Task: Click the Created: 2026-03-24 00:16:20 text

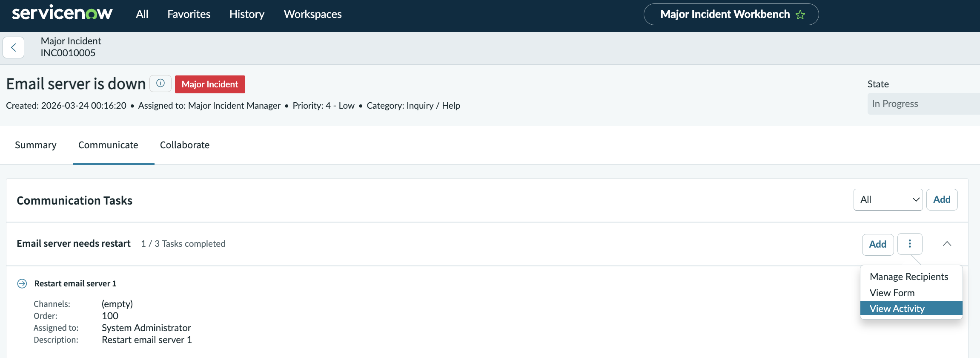Action: tap(66, 106)
